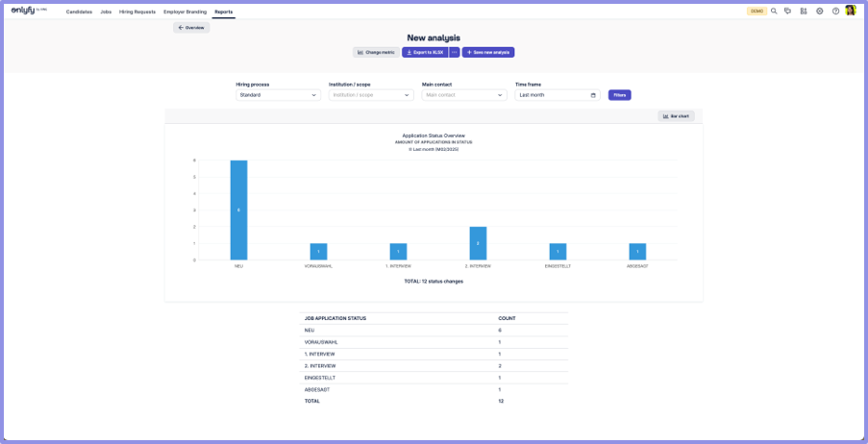Open the messages chat bubble icon
Image resolution: width=868 pixels, height=444 pixels.
(x=788, y=12)
